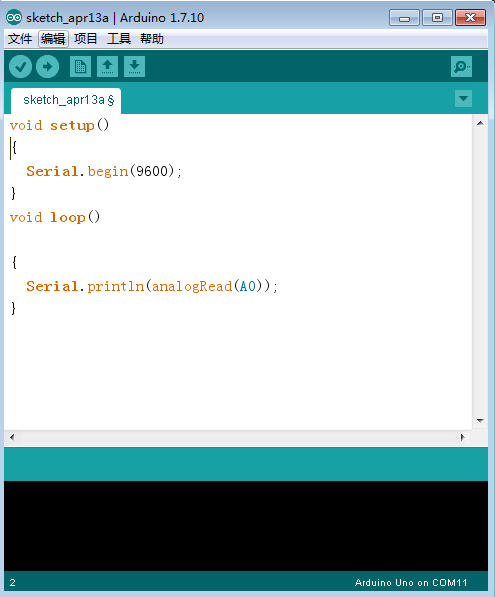Screen dimensions: 495x597
Task: Open the 帮助 menu
Action: tap(152, 39)
